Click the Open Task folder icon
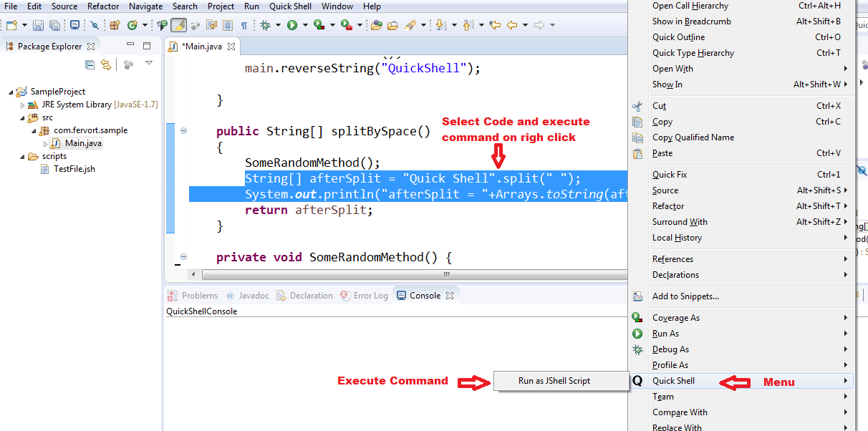The height and width of the screenshot is (431, 868). pos(376,25)
